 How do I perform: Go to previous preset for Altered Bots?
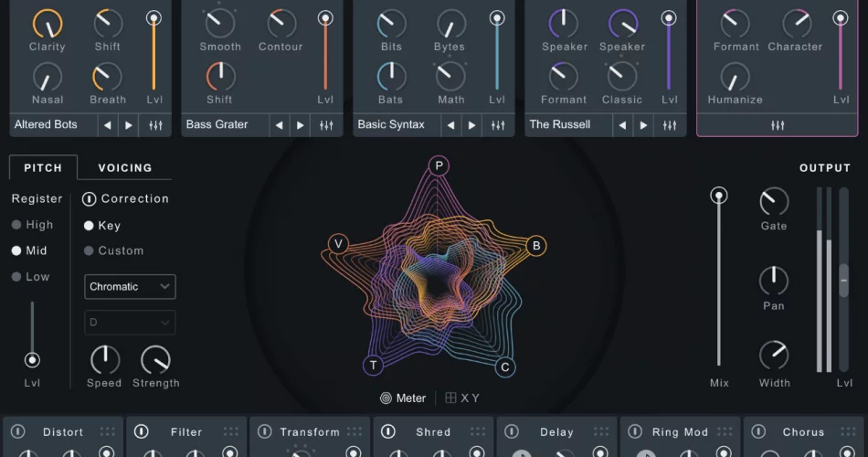(108, 125)
